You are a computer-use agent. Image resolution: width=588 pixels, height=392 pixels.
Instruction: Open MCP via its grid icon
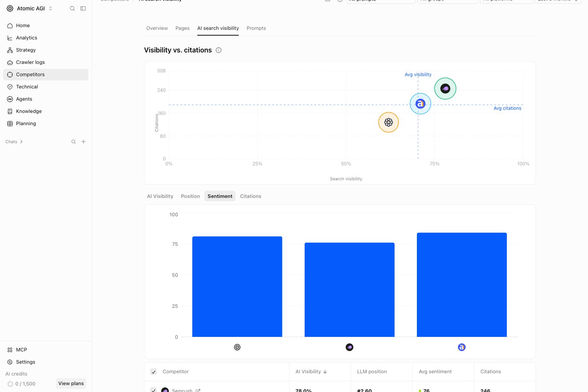(x=10, y=350)
